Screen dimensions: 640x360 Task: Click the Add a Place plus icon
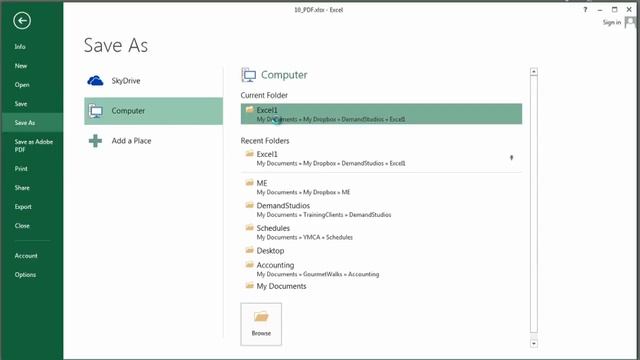tap(96, 141)
